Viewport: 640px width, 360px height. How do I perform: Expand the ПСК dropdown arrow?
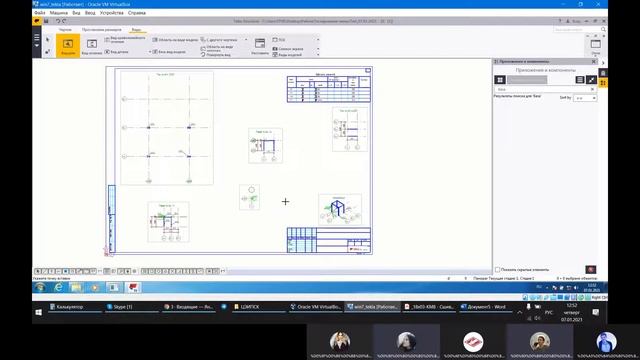coord(318,40)
